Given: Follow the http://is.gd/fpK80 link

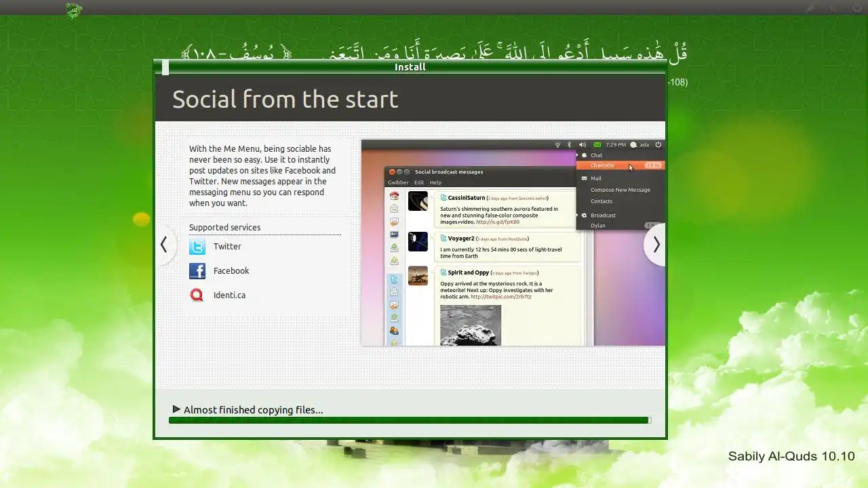Looking at the screenshot, I should [498, 222].
